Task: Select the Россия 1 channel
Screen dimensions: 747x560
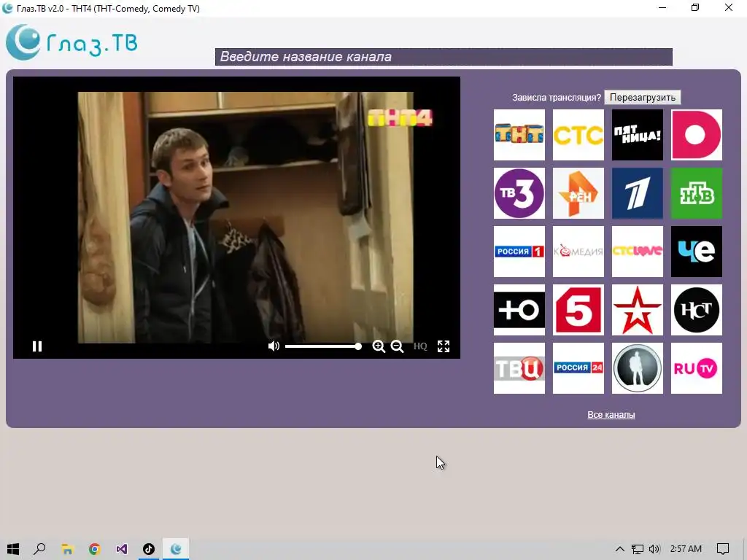Action: pyautogui.click(x=519, y=252)
